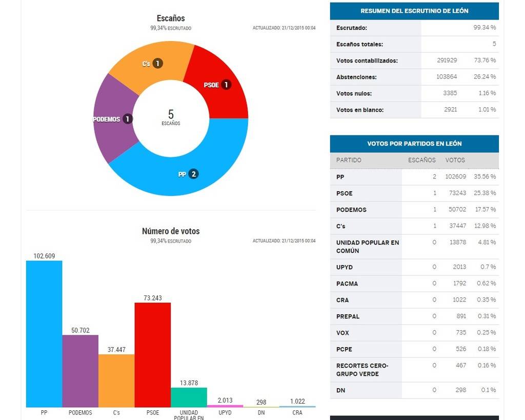The height and width of the screenshot is (420, 525).
Task: Click the C's seat count badge
Action: pos(157,64)
